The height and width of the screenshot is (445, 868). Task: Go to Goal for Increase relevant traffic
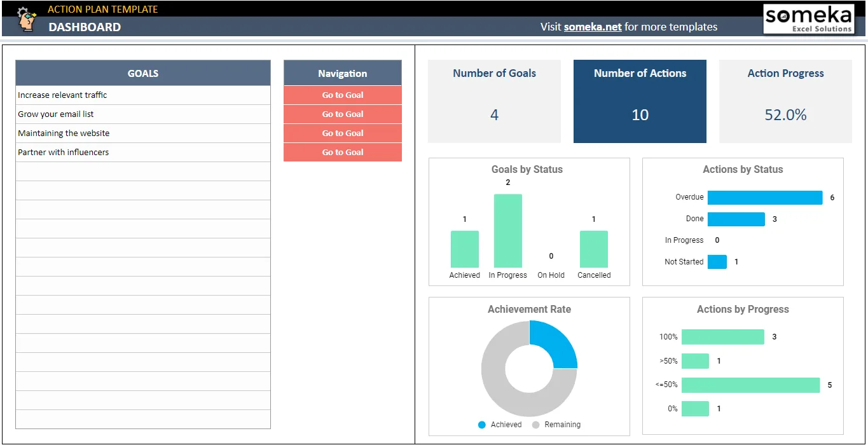(343, 95)
